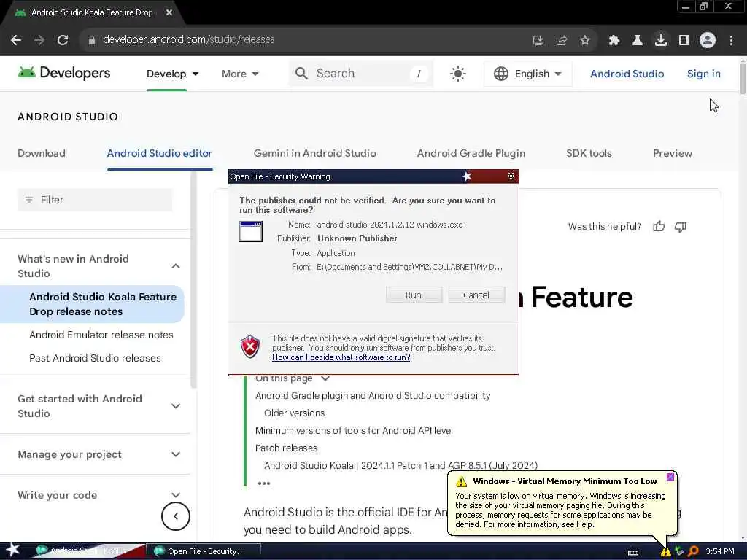Open the Develop dropdown menu

pos(172,74)
